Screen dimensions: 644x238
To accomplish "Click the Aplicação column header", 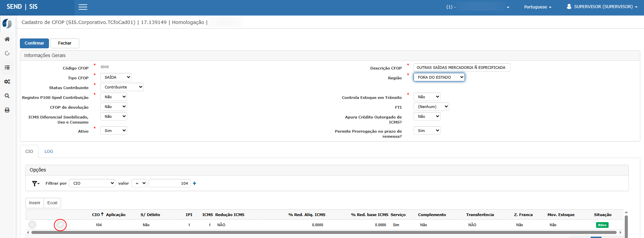I will [116, 215].
